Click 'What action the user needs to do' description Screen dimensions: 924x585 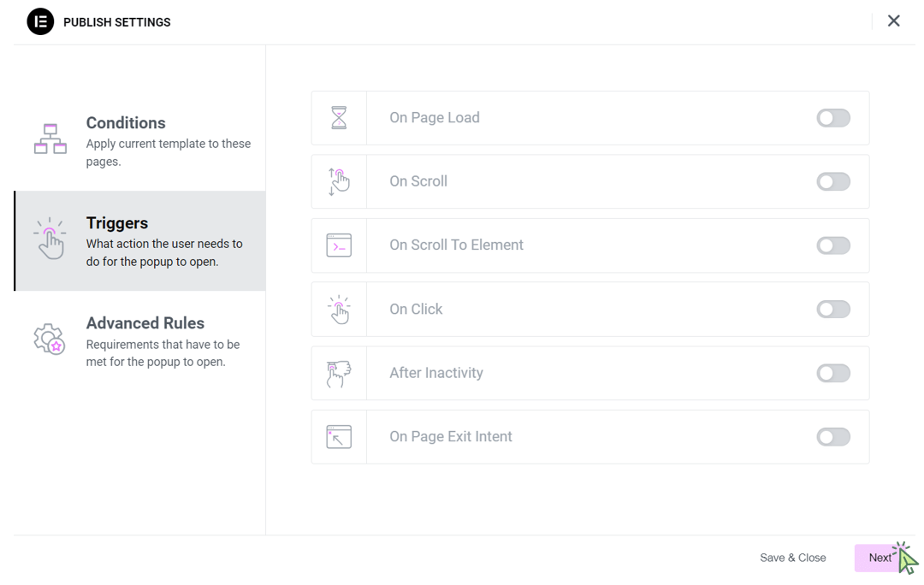click(x=164, y=253)
